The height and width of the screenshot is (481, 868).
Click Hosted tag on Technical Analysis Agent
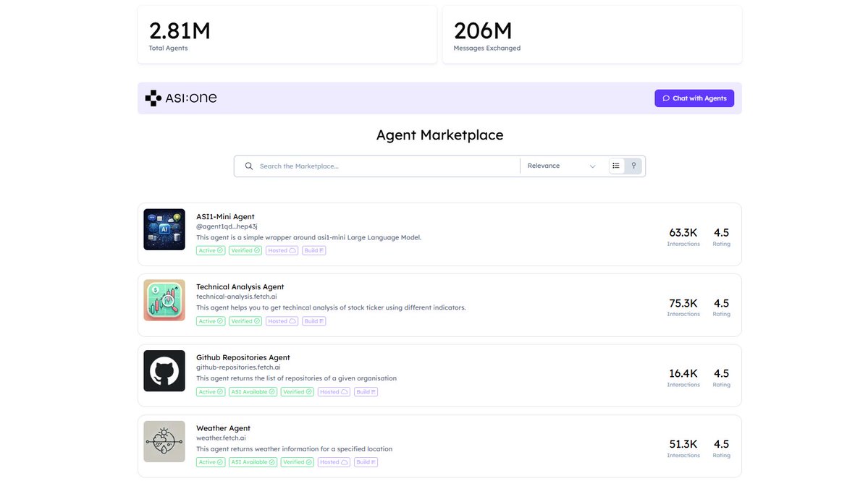tap(282, 321)
